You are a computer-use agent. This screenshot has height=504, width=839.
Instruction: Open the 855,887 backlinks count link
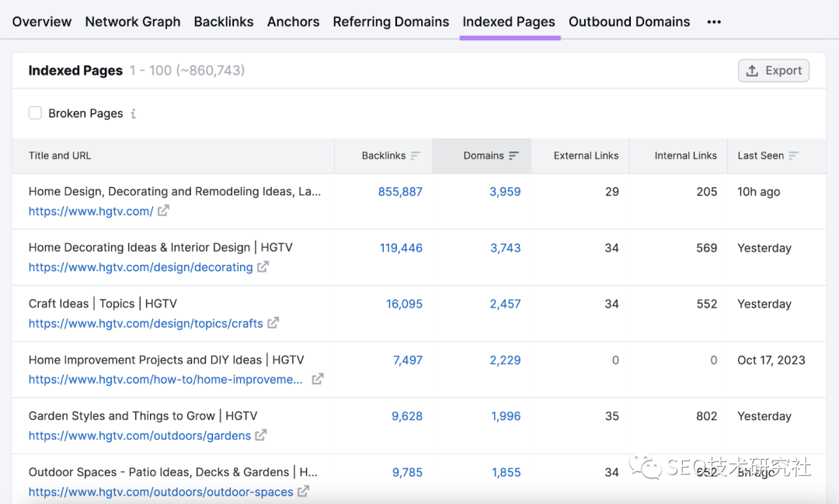[400, 192]
